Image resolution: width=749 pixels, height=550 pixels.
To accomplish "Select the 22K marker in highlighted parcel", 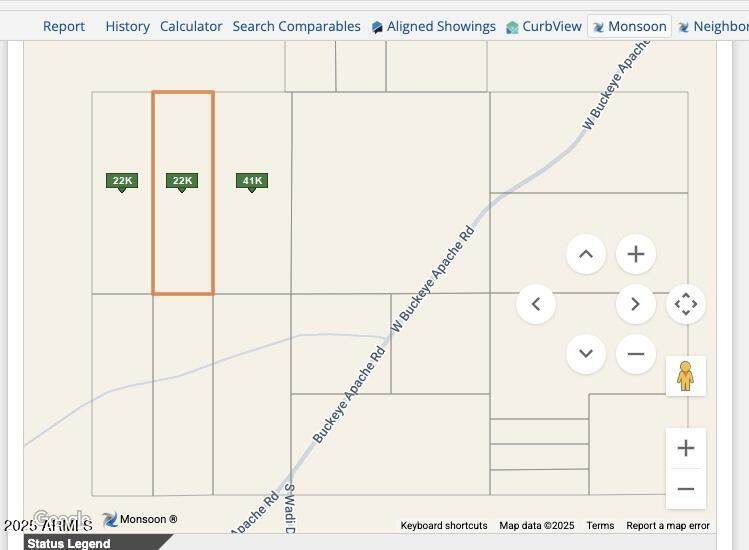I will coord(182,181).
